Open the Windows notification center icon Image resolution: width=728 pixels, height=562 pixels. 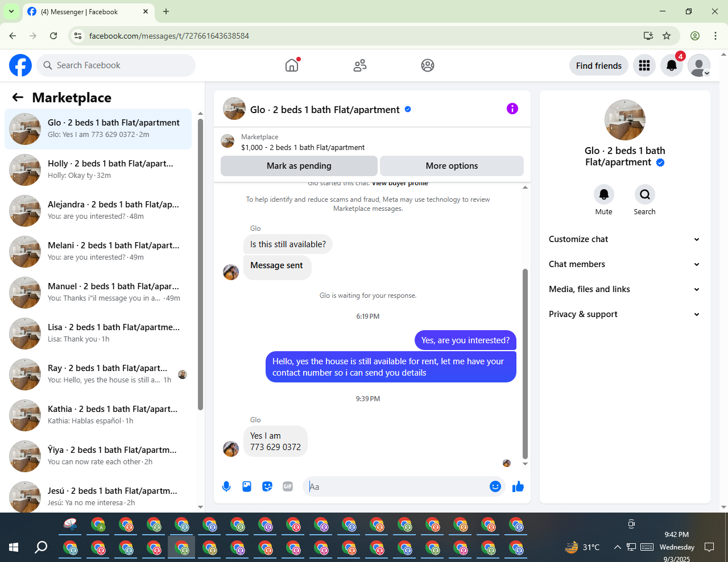coord(709,547)
